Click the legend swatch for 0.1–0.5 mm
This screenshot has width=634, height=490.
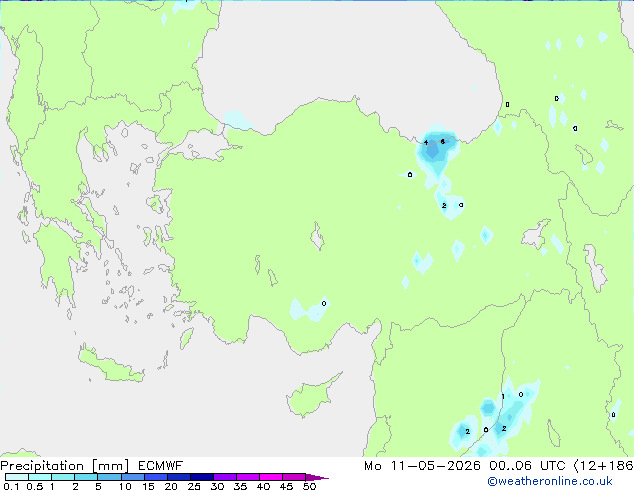coord(17,477)
